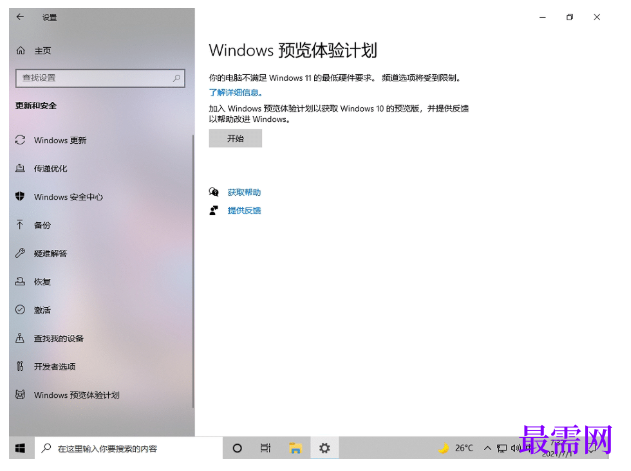631x471 pixels.
Task: Click the sidebar vertical scrollbar
Action: coord(193,272)
